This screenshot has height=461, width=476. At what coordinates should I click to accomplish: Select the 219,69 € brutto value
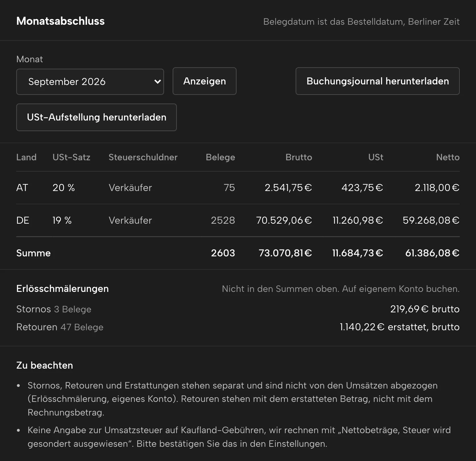click(425, 309)
